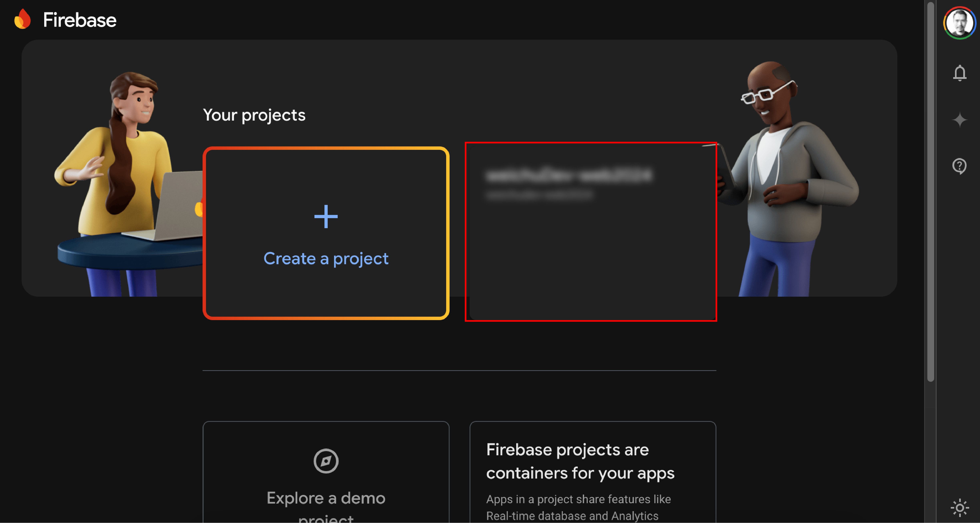Screen dimensions: 980x523
Task: Click the page vertical scrollbar
Action: point(931,191)
